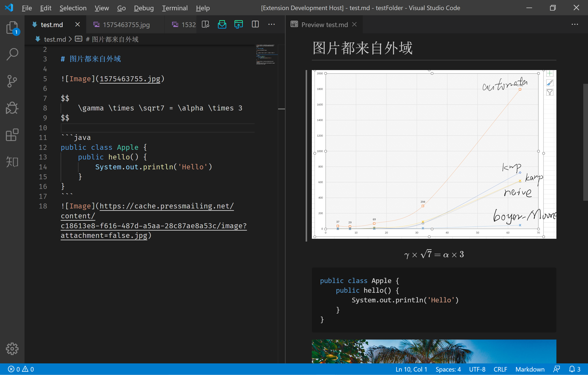Click Ln 10, Col 1 in status bar

coord(411,369)
